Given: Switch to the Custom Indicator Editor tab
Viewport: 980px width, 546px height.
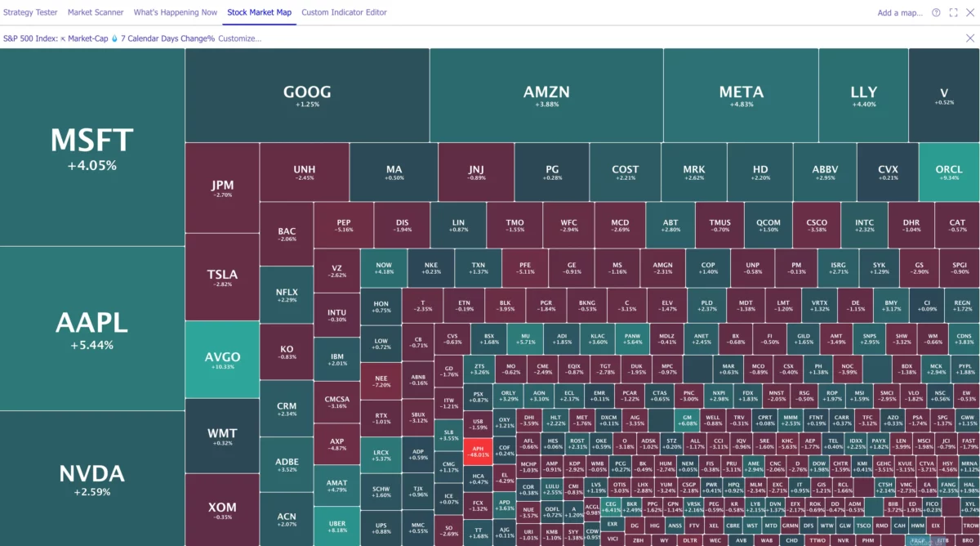Looking at the screenshot, I should coord(345,12).
